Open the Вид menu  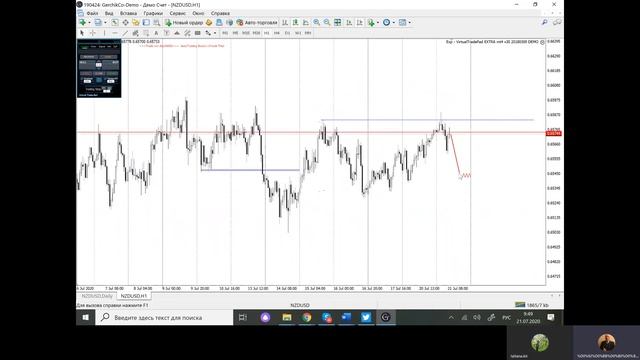(x=109, y=13)
